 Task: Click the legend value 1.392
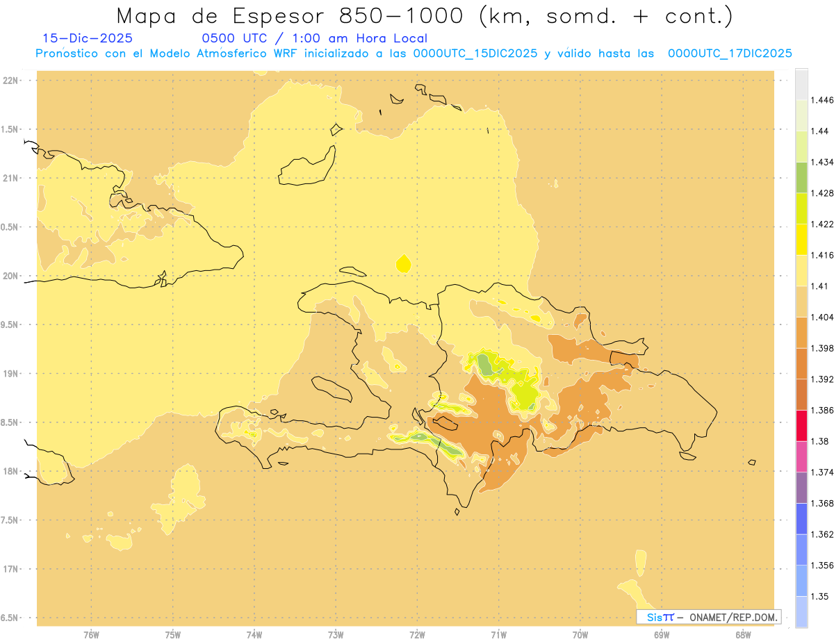coord(822,379)
